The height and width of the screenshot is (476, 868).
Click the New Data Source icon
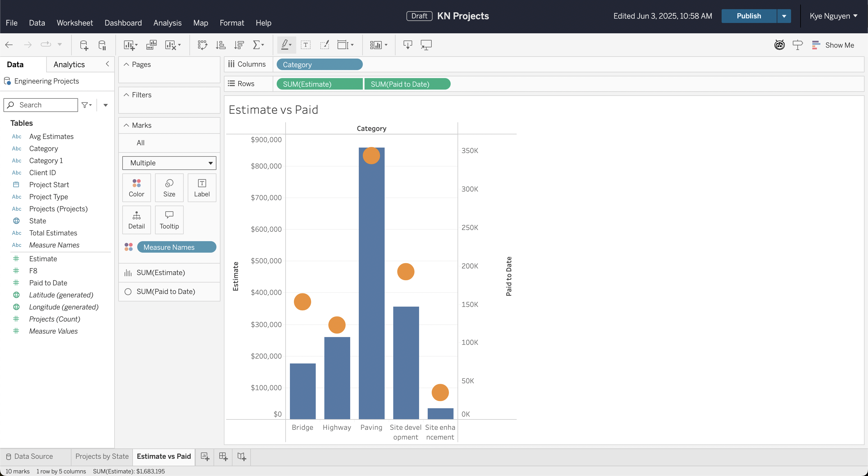(84, 45)
